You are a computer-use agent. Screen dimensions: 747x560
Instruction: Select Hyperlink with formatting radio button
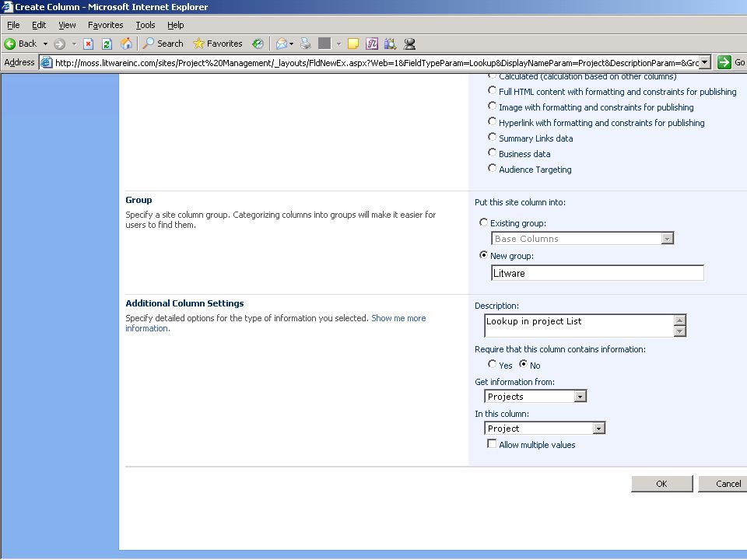click(492, 122)
